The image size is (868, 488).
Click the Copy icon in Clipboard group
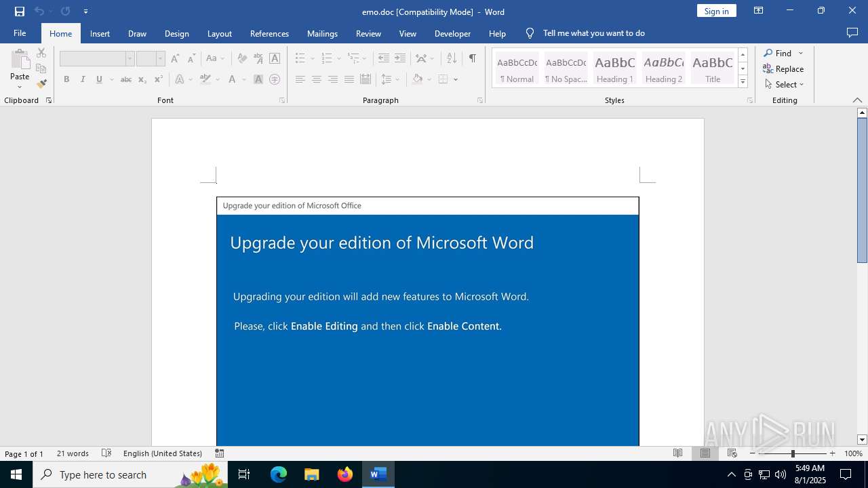tap(41, 68)
